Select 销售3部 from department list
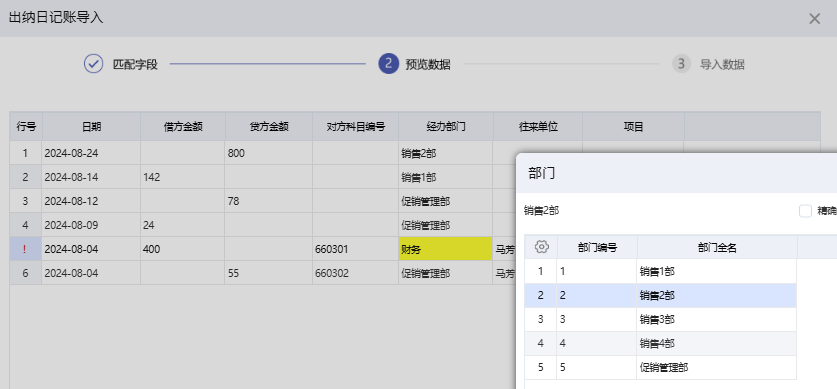Viewport: 837px width, 389px height. point(660,320)
